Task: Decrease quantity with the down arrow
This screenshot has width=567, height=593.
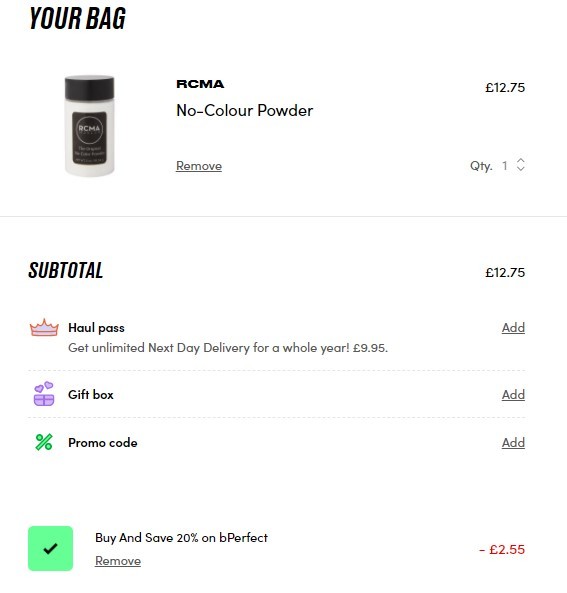Action: click(521, 168)
